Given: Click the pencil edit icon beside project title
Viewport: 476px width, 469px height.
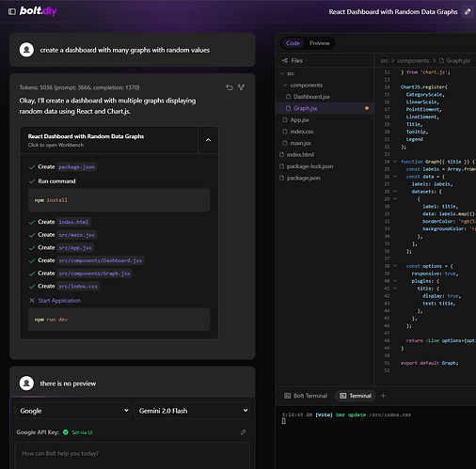Looking at the screenshot, I should coord(468,12).
